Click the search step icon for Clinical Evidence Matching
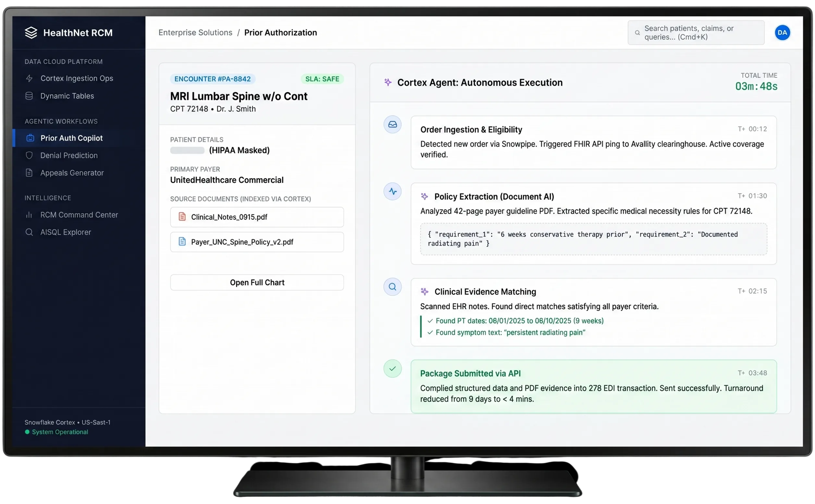The height and width of the screenshot is (504, 815). pos(392,287)
